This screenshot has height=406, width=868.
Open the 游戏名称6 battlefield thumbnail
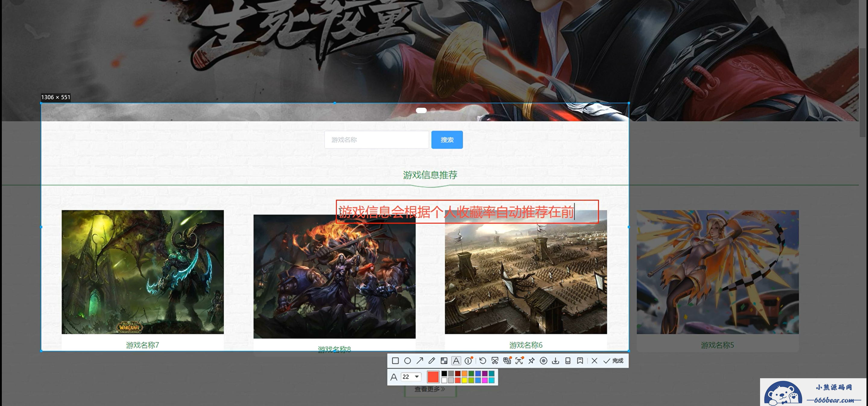pyautogui.click(x=526, y=272)
